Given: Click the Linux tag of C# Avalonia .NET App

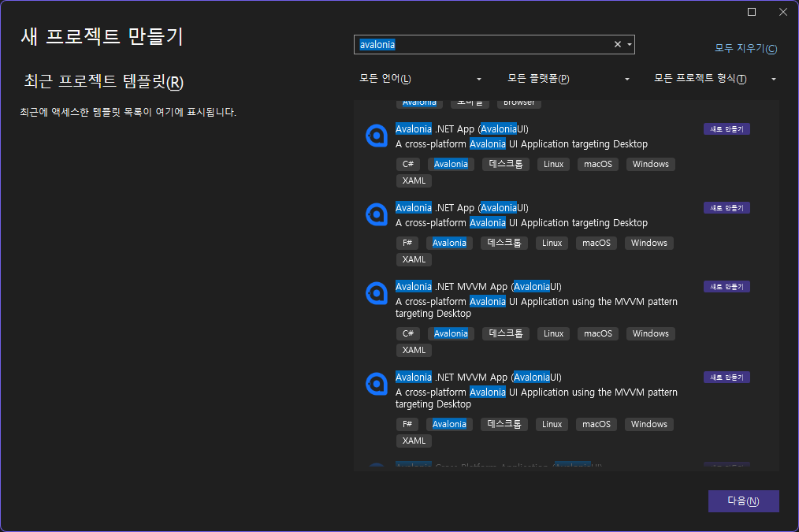Looking at the screenshot, I should tap(553, 164).
